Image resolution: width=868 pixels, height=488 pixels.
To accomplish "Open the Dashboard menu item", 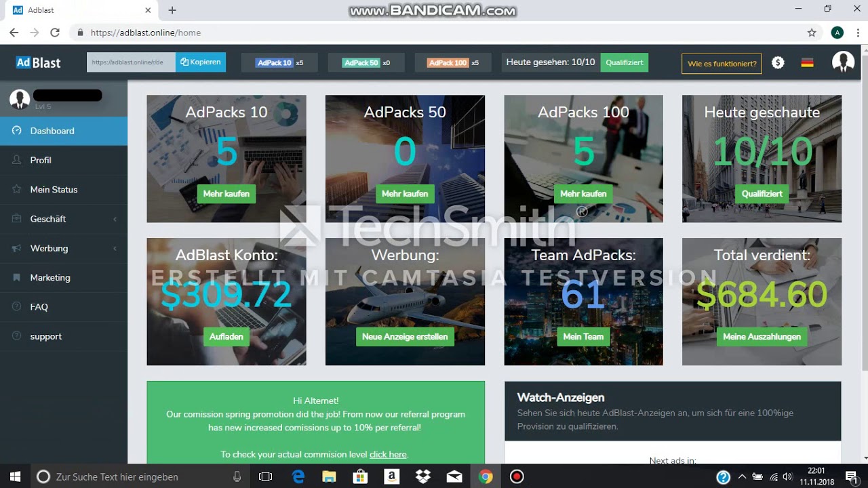I will [x=64, y=131].
